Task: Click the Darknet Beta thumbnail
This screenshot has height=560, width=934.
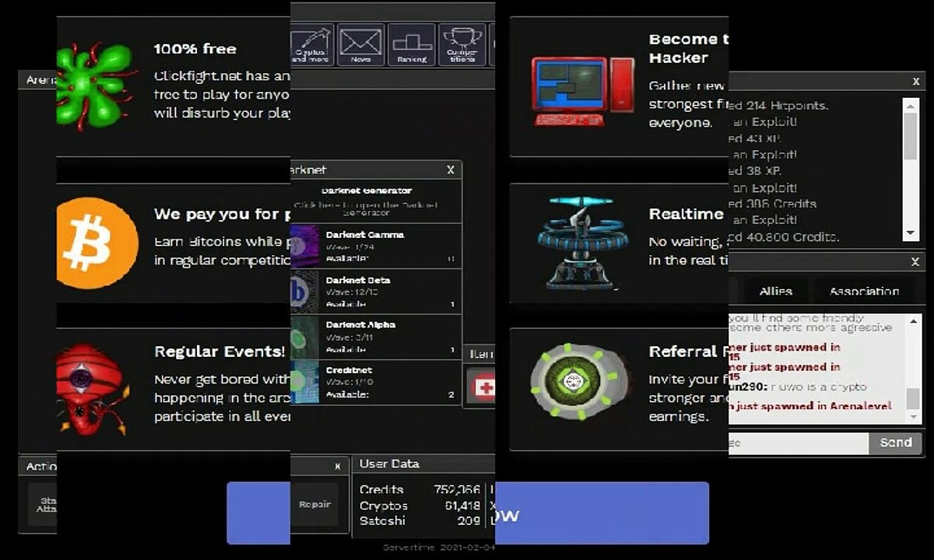Action: tap(304, 291)
